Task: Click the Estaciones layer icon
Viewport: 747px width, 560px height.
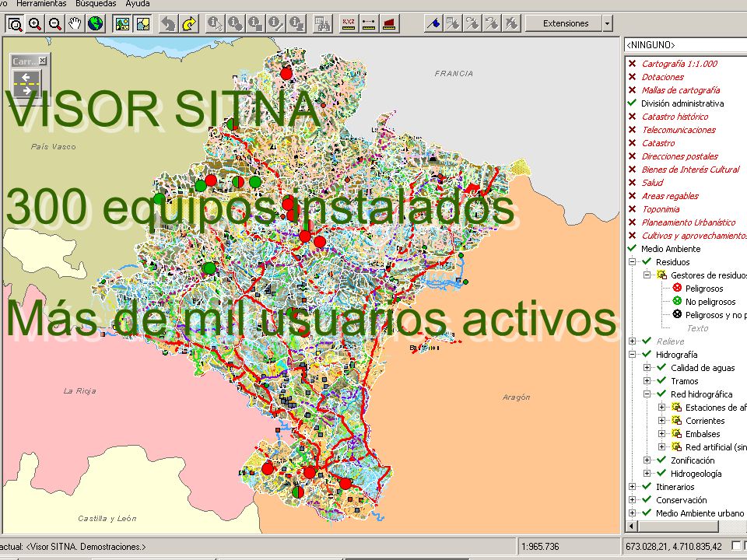Action: click(x=676, y=407)
